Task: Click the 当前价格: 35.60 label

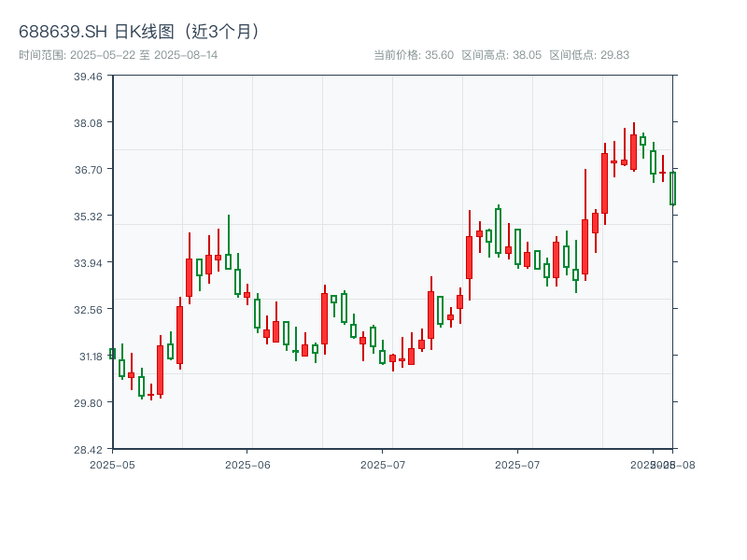Action: click(x=414, y=55)
